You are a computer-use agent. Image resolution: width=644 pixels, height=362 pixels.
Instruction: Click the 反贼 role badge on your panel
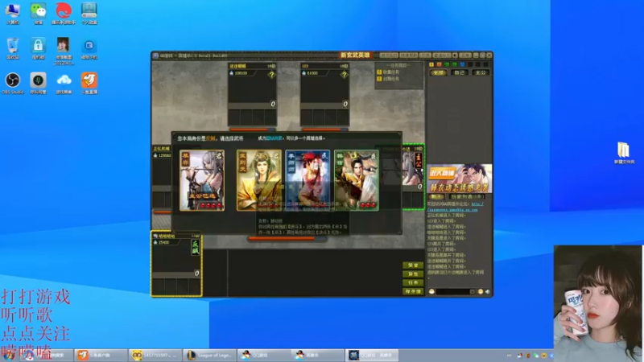coord(196,247)
